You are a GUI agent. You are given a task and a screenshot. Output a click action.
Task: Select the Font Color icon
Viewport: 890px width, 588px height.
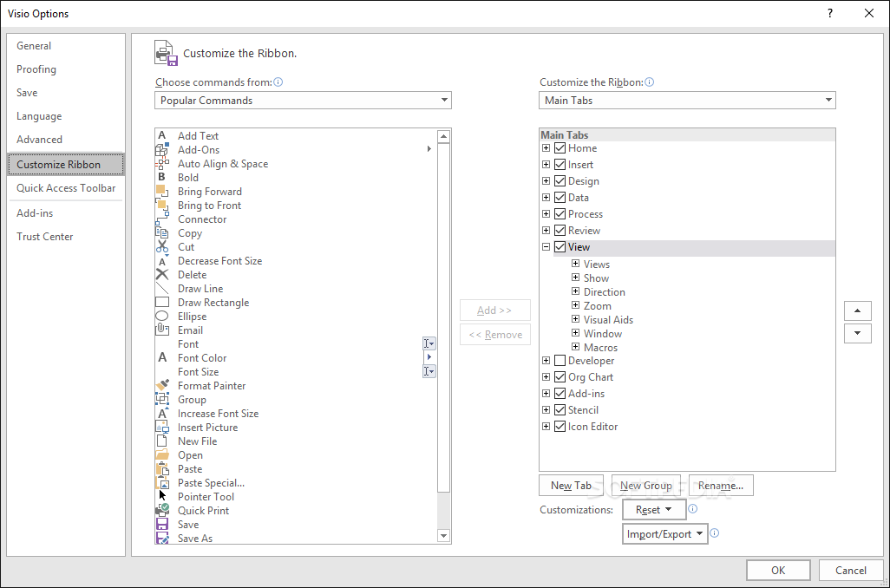[x=162, y=357]
